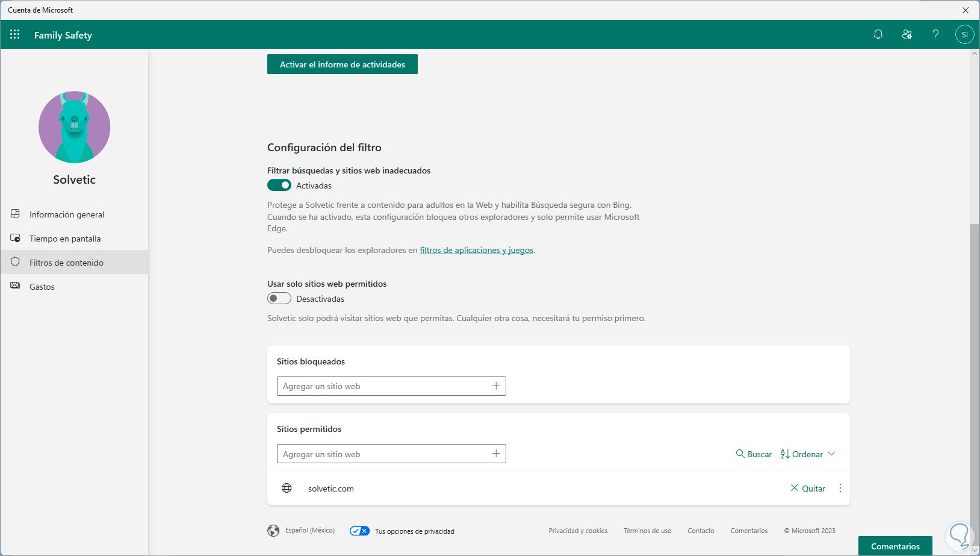Enable Usar solo sitios web permitidos
This screenshot has height=556, width=980.
pos(279,298)
